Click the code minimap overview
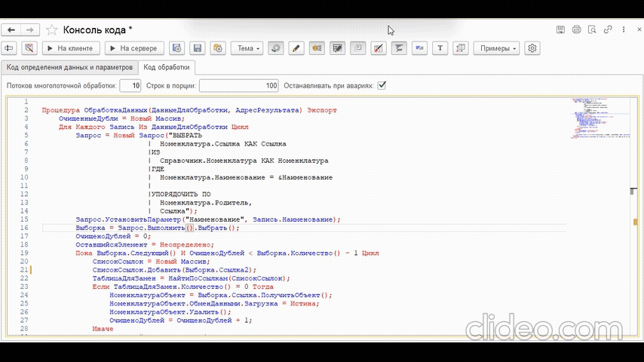 600,118
